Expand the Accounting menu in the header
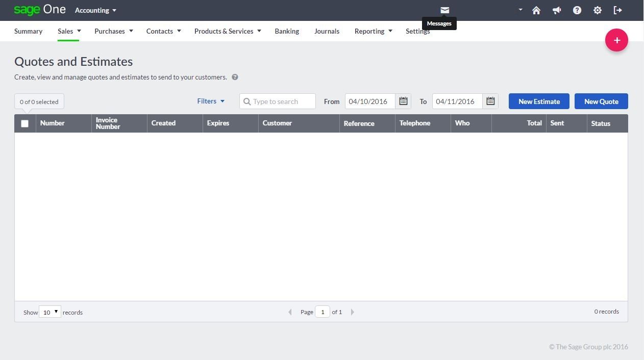 tap(95, 10)
